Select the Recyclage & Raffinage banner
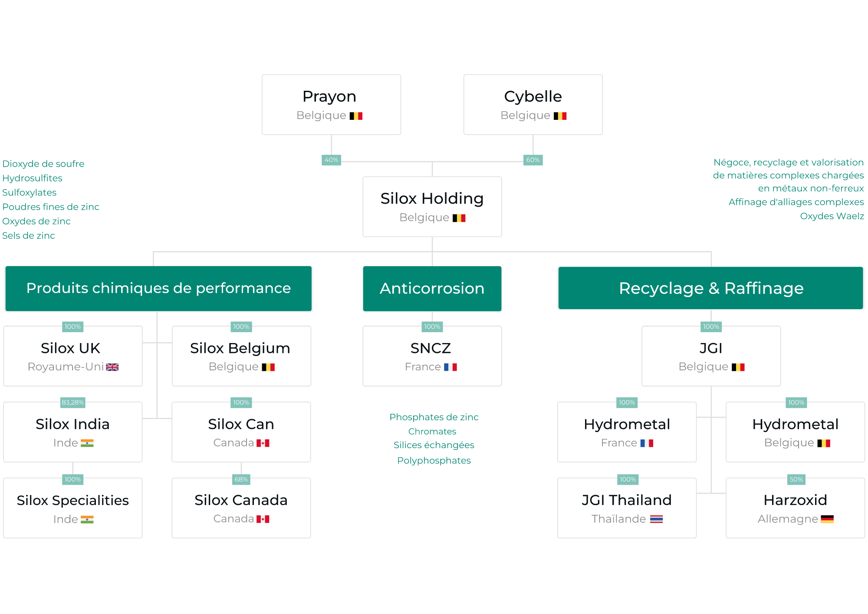Screen dimensions: 868x614 710,288
